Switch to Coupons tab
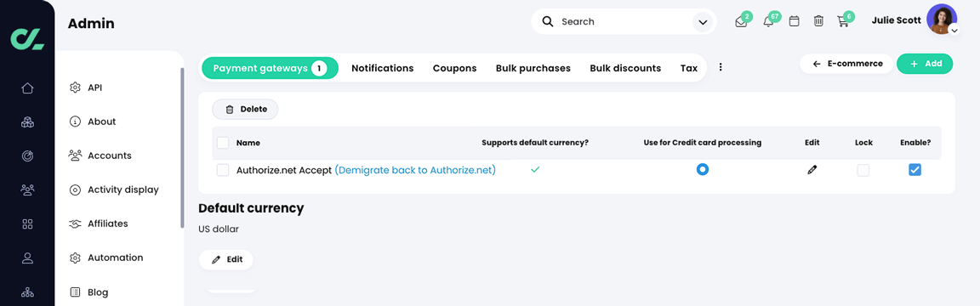 point(454,68)
